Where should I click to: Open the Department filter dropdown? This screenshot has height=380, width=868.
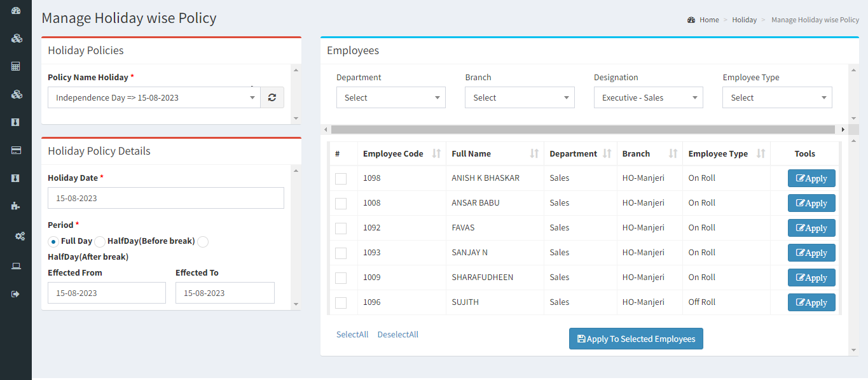391,97
